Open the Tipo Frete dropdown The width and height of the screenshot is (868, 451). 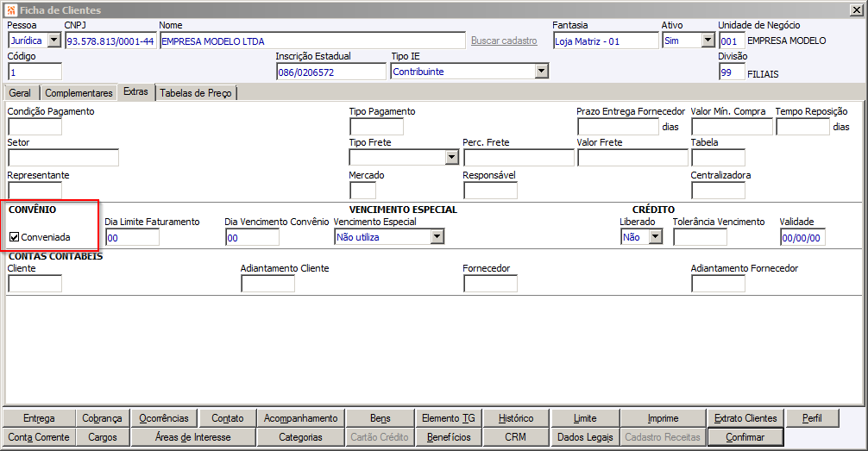[x=452, y=158]
